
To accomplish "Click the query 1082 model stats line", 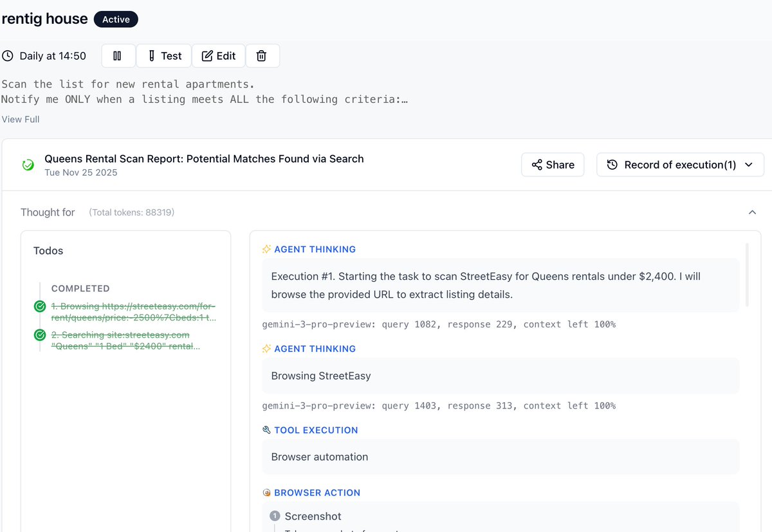I will [439, 324].
